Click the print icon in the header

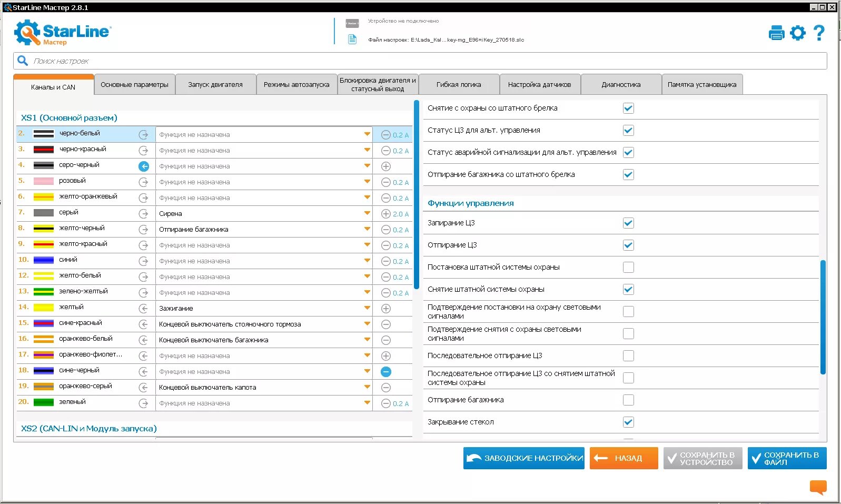pos(776,33)
